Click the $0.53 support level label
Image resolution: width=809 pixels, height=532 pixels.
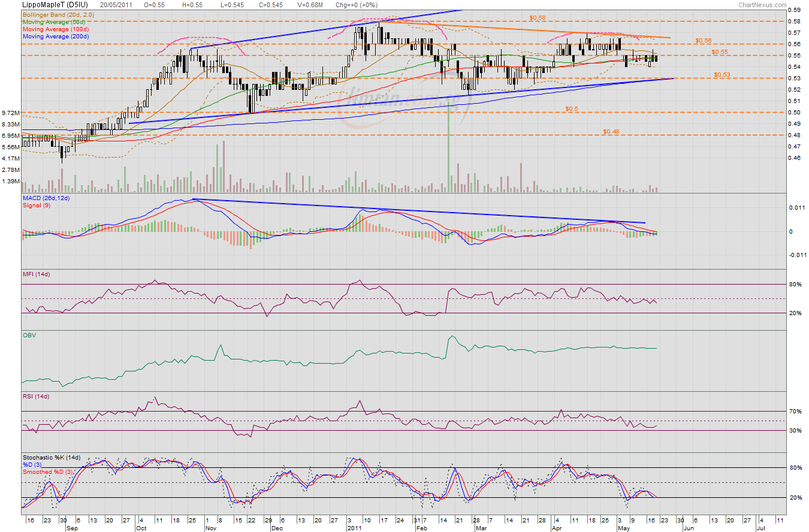[722, 75]
